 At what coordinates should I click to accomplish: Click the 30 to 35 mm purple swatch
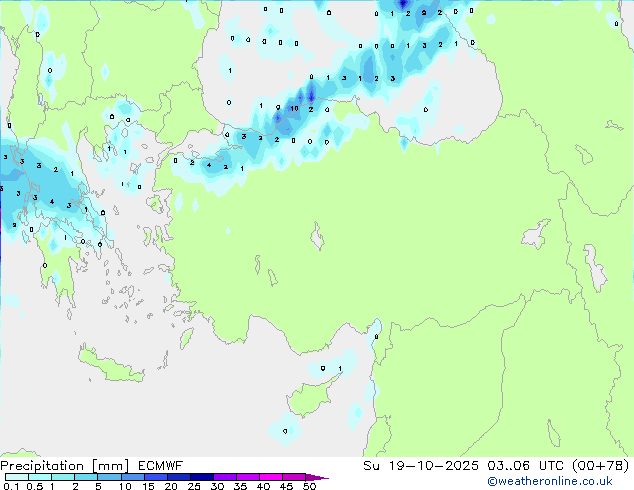pyautogui.click(x=225, y=477)
